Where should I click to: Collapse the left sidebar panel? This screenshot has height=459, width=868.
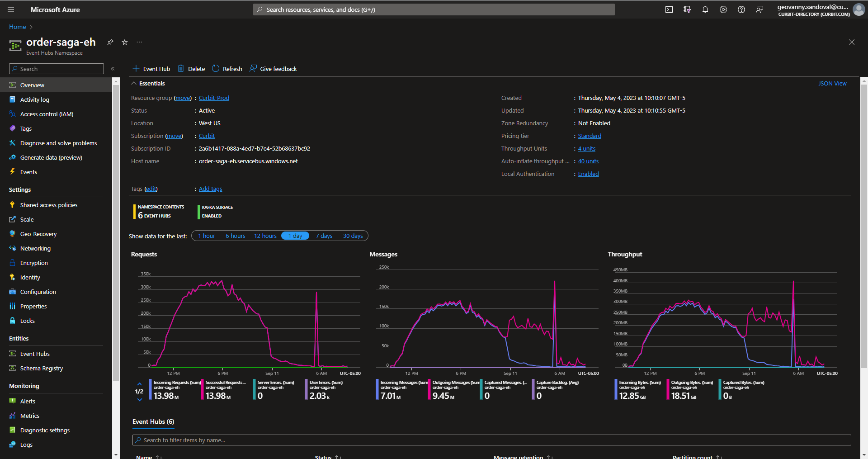pos(113,69)
